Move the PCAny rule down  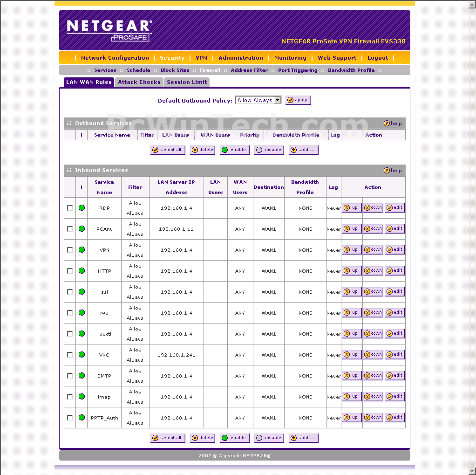tap(373, 229)
